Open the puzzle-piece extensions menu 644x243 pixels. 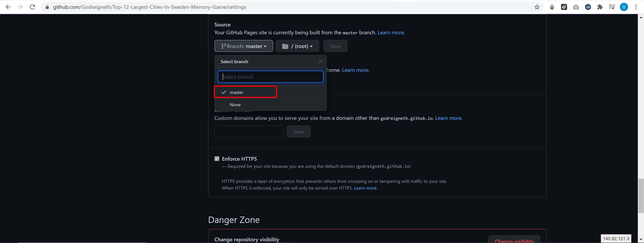(600, 7)
